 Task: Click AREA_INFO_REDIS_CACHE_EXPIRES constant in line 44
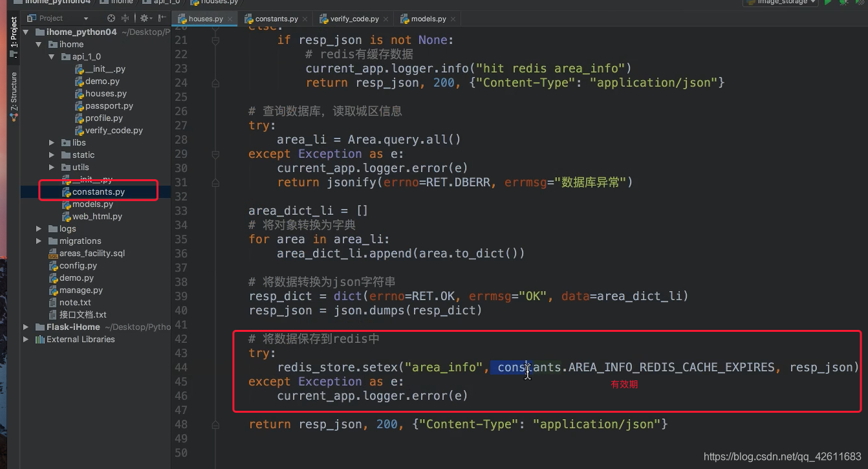coord(671,367)
